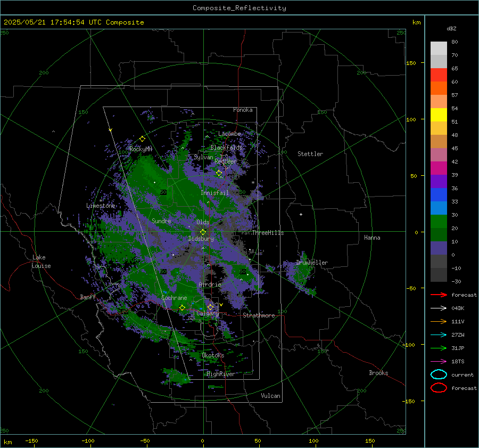
Task: Click the dark grey -30 to -10 swatch
Action: pos(439,275)
